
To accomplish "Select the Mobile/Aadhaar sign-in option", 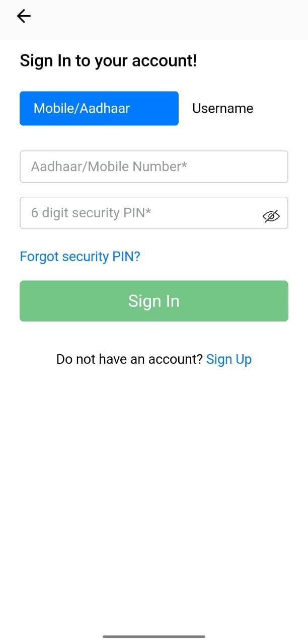I will click(99, 108).
